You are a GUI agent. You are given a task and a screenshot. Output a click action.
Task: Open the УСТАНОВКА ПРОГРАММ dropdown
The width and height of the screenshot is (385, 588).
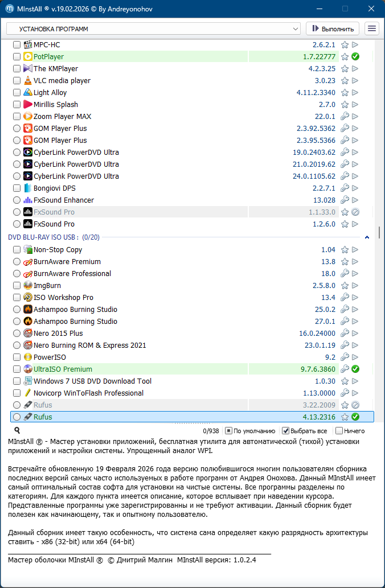(x=153, y=28)
